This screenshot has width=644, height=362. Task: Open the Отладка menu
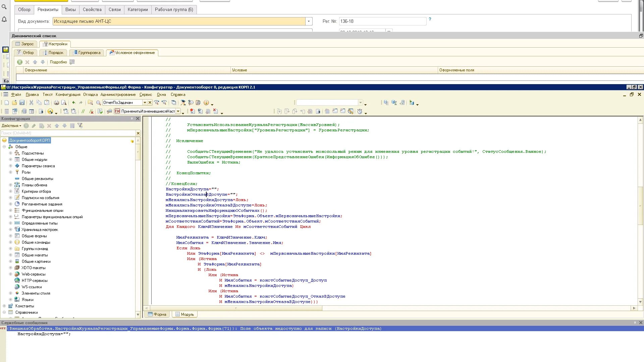point(90,95)
